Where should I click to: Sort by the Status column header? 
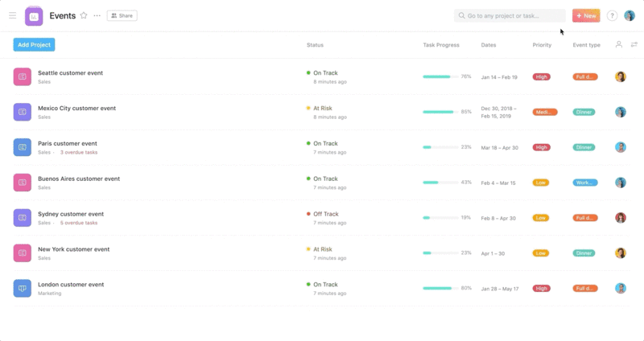315,45
